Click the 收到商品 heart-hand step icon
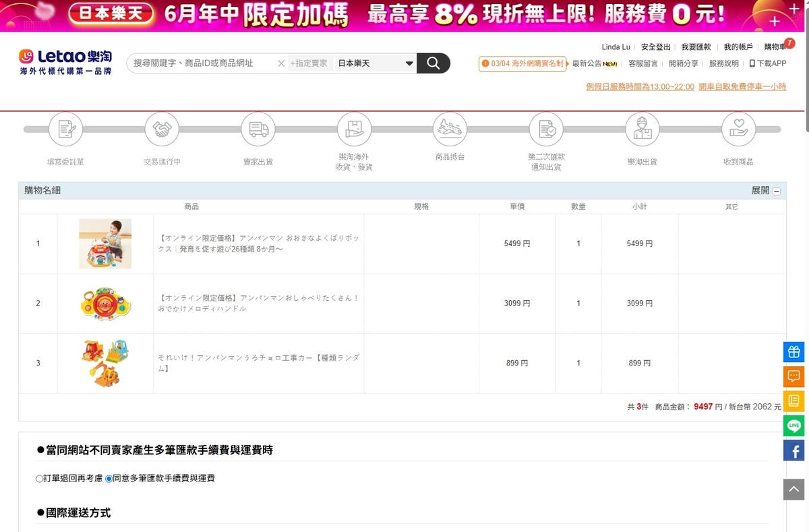 pos(738,129)
